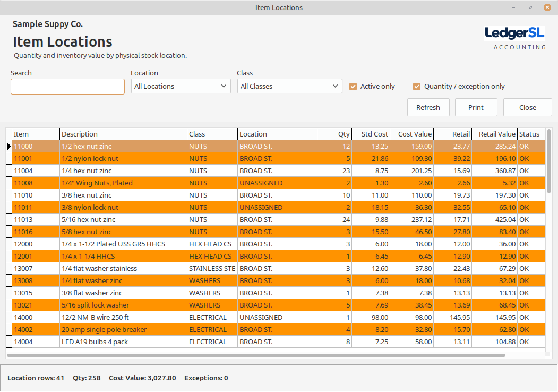Viewport: 558px width, 392px height.
Task: Select '12/2 NM-B wire 250 ft' description
Action: [x=124, y=318]
